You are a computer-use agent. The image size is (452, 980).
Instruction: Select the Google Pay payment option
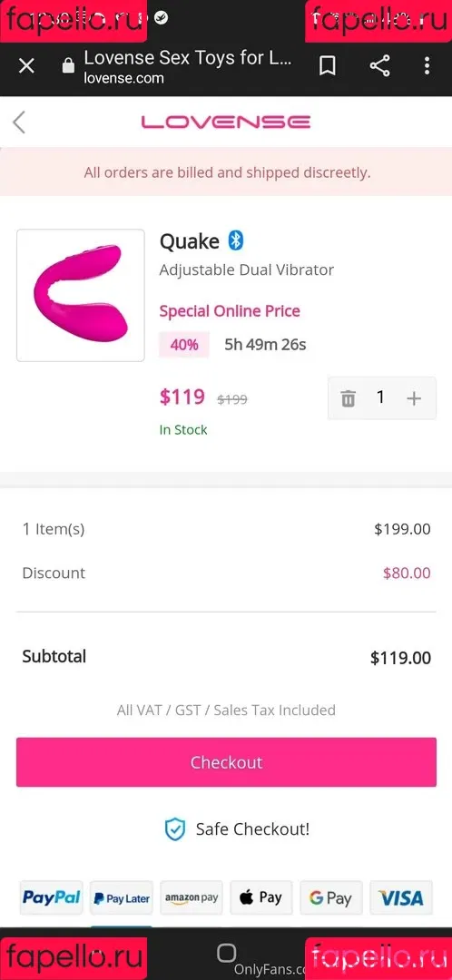(x=331, y=898)
